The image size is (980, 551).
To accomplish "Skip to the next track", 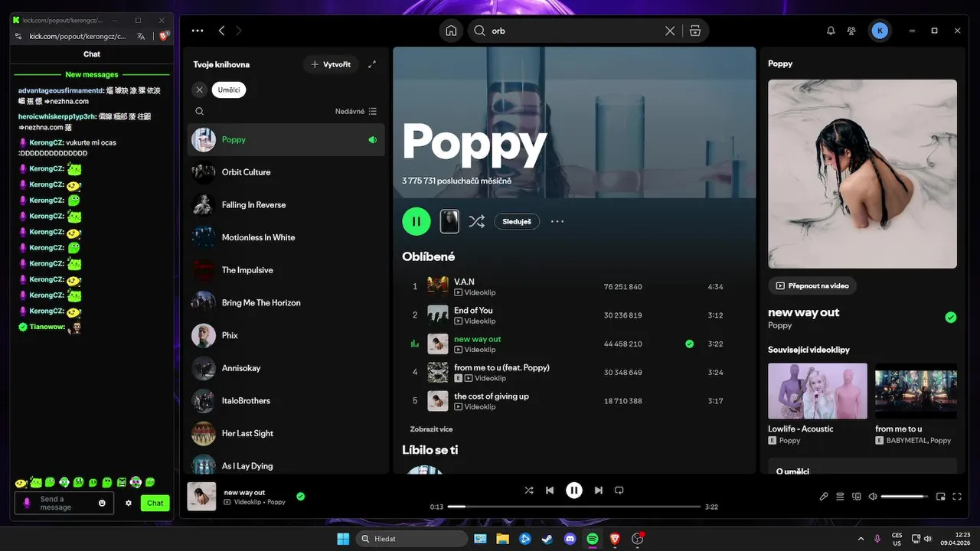I will coord(599,490).
